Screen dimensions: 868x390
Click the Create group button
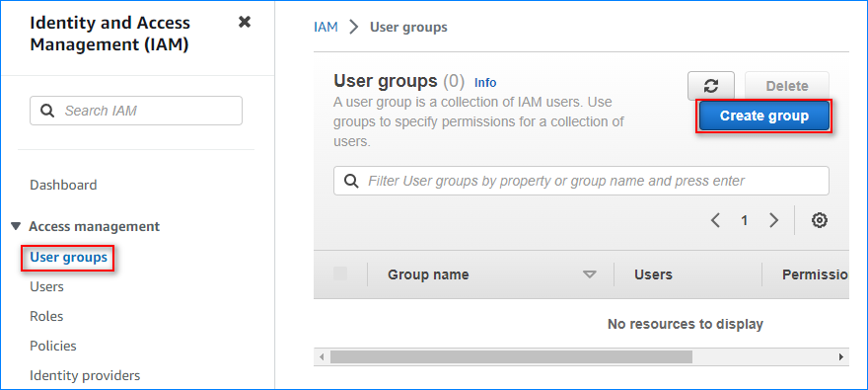763,116
